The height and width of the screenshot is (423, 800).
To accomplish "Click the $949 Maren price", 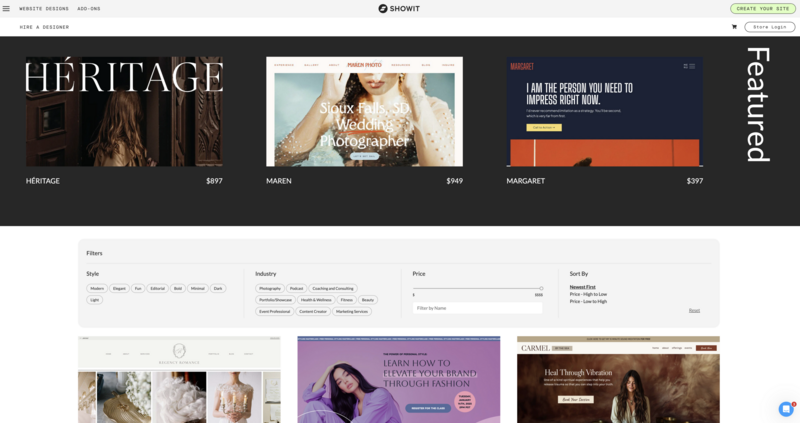I will 455,181.
